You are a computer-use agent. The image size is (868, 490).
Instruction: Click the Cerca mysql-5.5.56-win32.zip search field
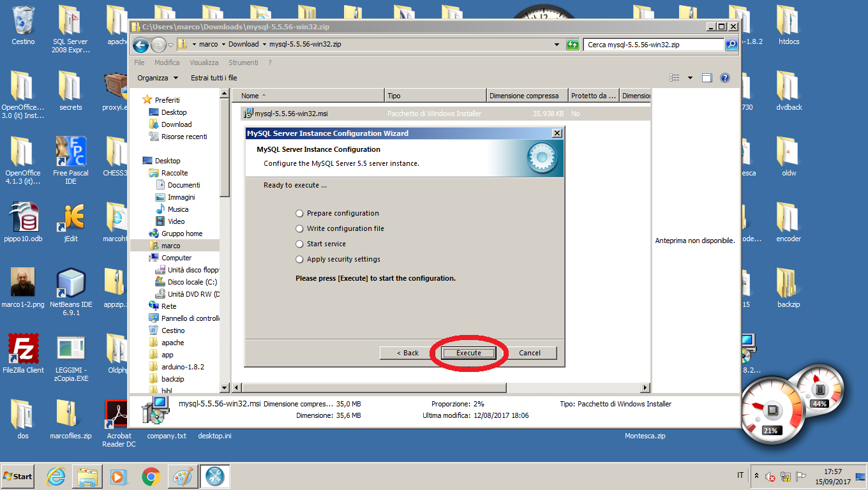pyautogui.click(x=654, y=45)
